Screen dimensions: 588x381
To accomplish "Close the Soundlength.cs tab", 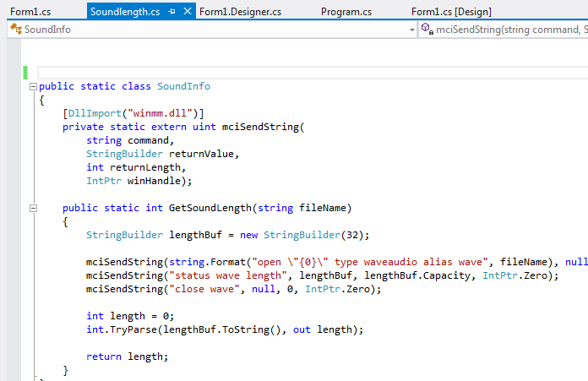I will click(x=188, y=11).
